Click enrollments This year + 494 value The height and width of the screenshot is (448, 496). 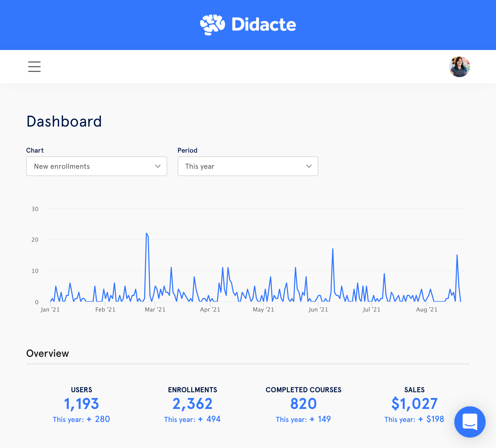[192, 419]
